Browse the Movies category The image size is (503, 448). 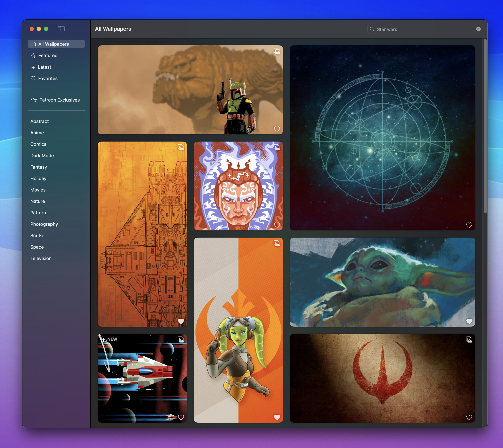38,190
